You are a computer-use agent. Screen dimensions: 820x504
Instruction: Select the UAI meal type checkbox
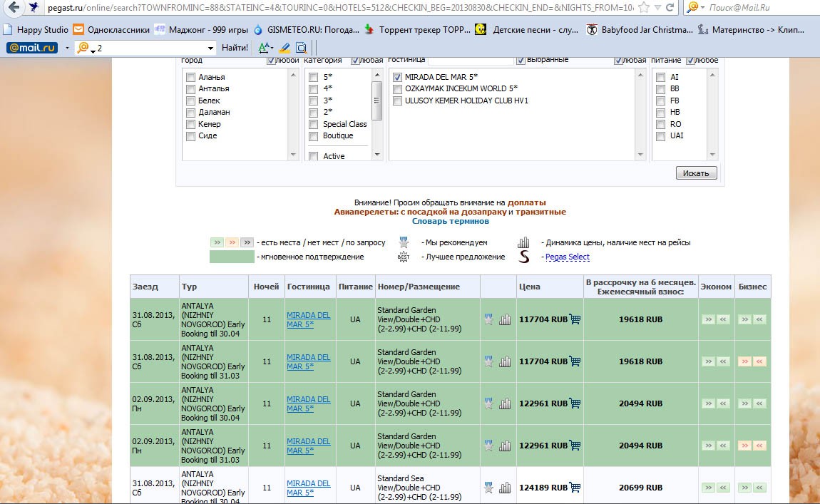click(x=661, y=136)
